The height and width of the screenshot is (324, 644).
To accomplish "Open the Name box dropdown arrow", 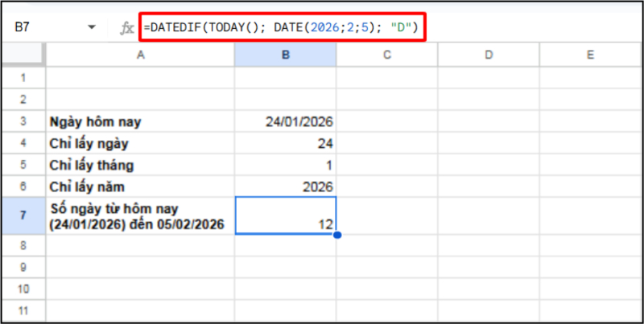I will coord(92,28).
